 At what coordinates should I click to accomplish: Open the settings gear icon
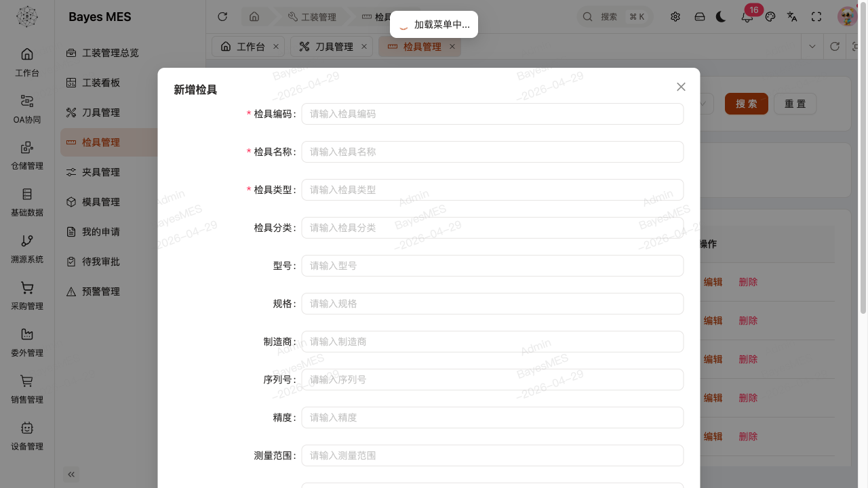675,17
